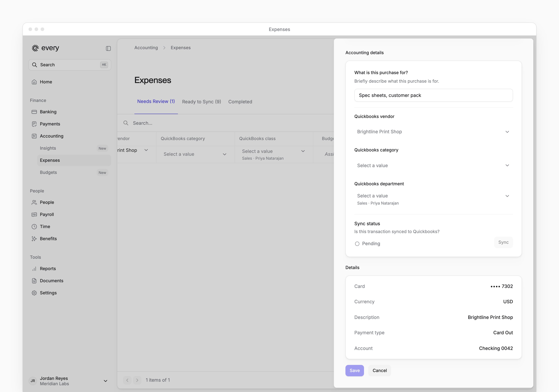Screen dimensions: 559x392
Task: Click the Payments receipt icon
Action: [x=34, y=124]
